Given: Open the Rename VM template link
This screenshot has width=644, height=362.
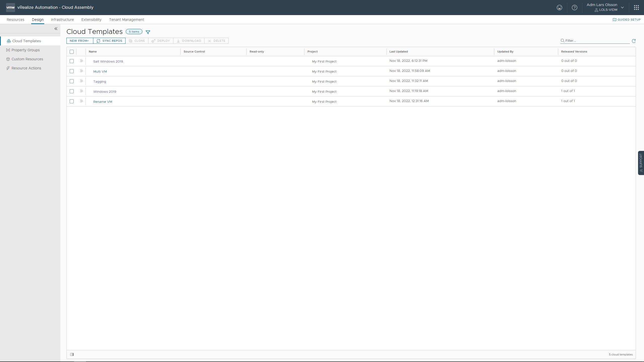Looking at the screenshot, I should point(103,102).
